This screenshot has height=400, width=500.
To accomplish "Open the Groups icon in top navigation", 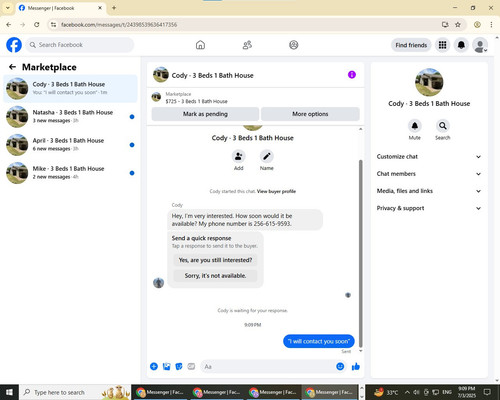I will pos(294,45).
